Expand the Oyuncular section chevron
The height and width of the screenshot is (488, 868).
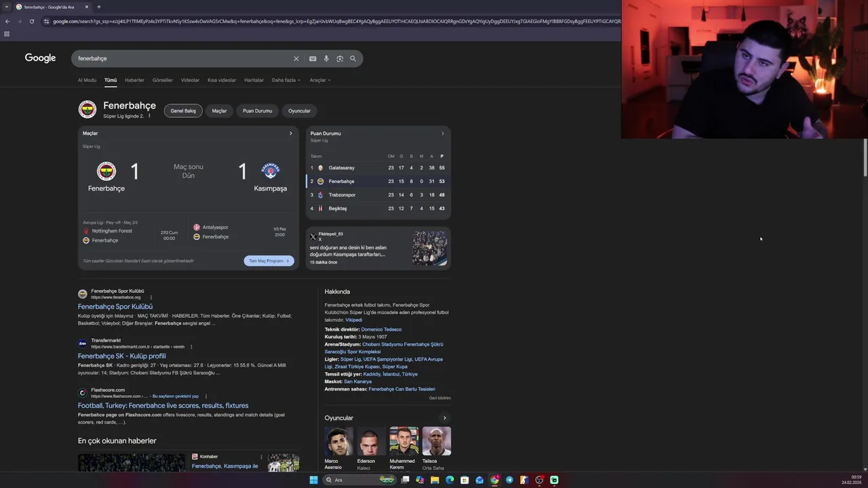pyautogui.click(x=444, y=418)
